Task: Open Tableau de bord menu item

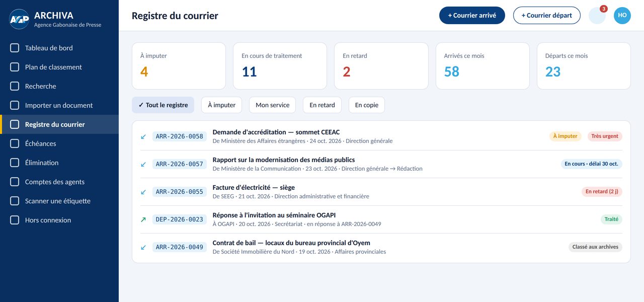Action: click(59, 48)
